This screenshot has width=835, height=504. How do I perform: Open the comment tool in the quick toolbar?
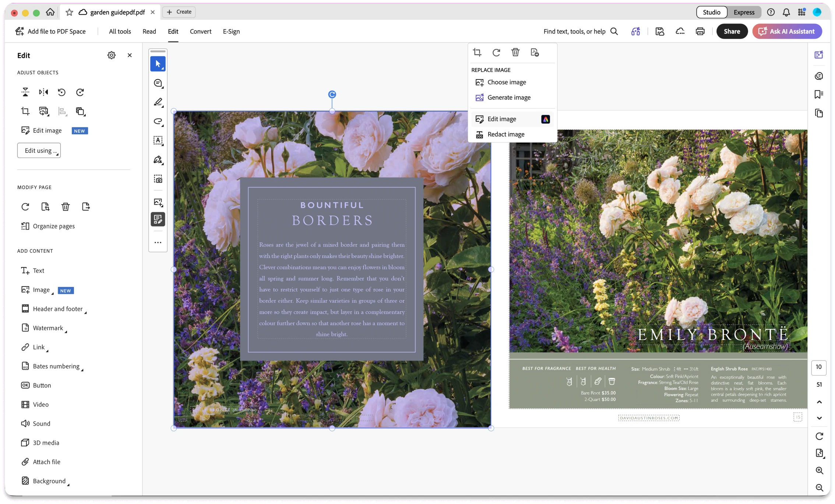tap(158, 83)
